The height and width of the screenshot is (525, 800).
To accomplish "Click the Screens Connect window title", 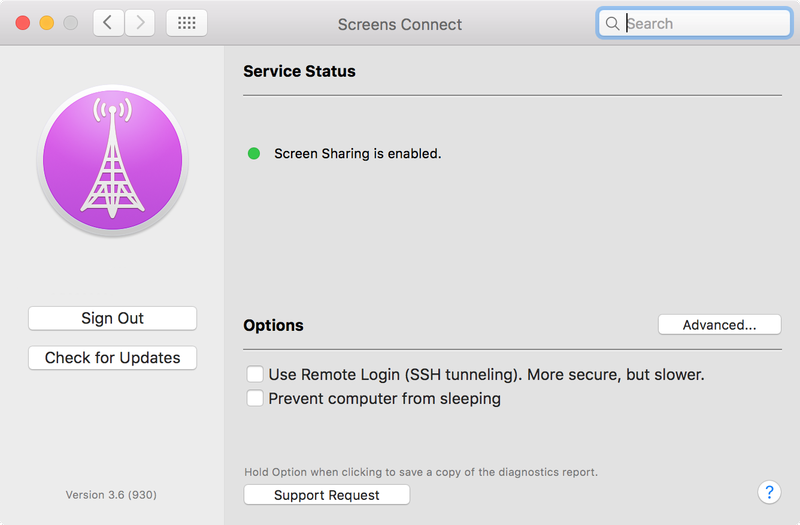I will point(400,24).
